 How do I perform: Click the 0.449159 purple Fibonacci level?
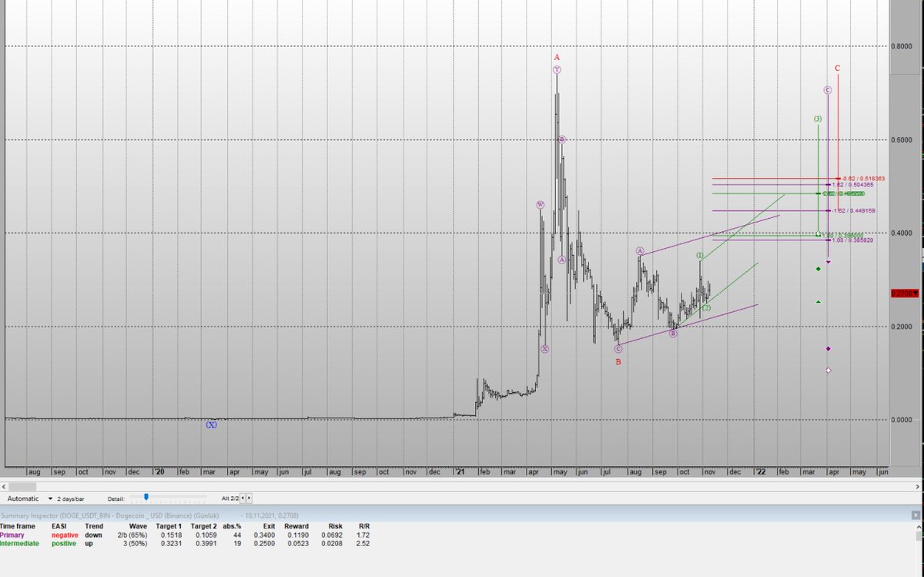[855, 210]
